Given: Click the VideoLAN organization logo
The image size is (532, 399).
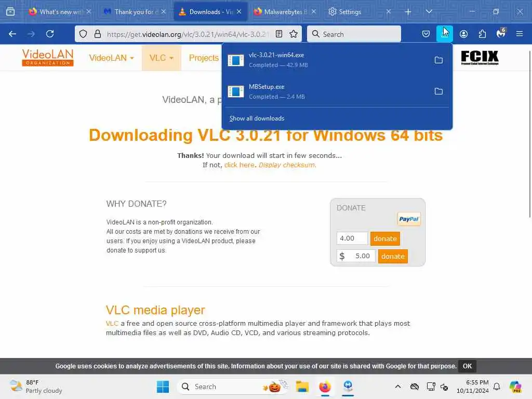Looking at the screenshot, I should (x=47, y=57).
